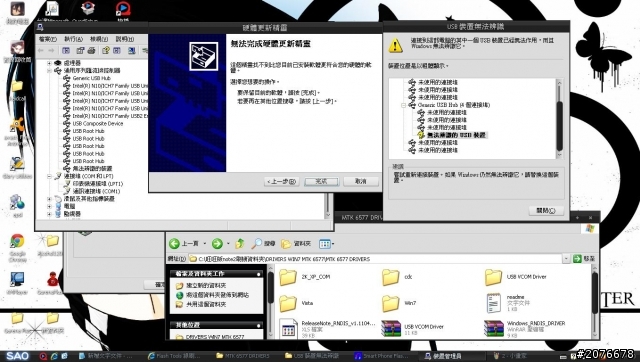Click Back arrow in Device Manager toolbar
Viewport: 640px width, 362px height.
[x=40, y=51]
